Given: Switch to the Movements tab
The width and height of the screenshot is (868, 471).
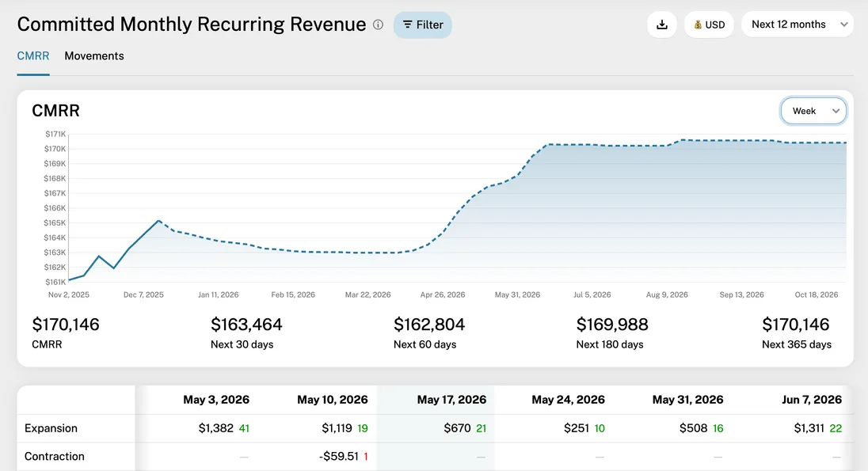Looking at the screenshot, I should pos(94,55).
